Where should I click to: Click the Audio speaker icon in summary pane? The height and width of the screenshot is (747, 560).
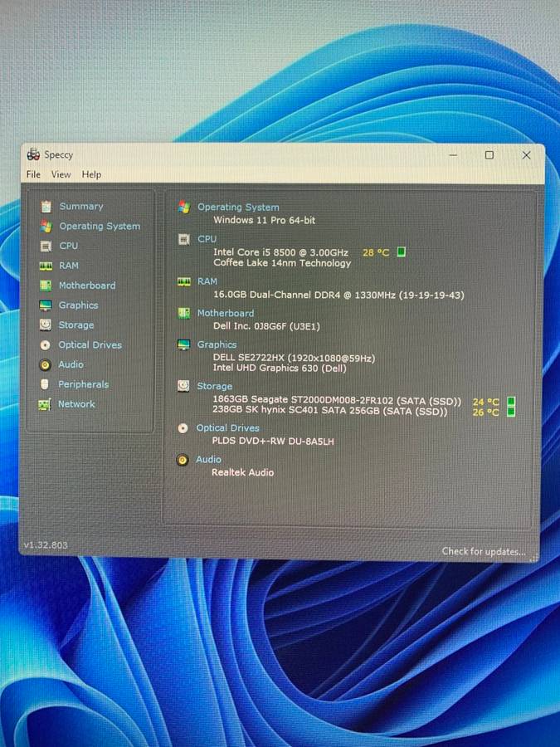183,460
